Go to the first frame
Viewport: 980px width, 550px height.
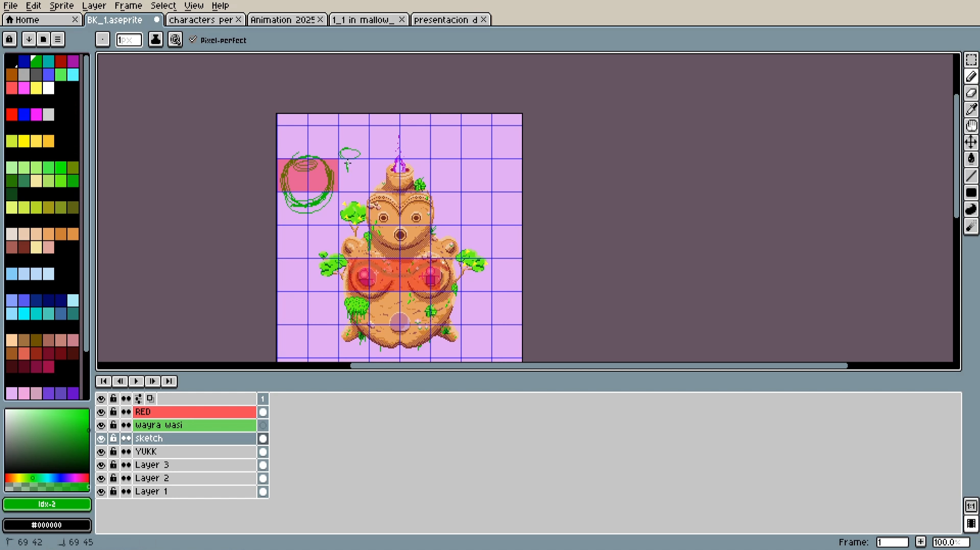click(x=104, y=381)
